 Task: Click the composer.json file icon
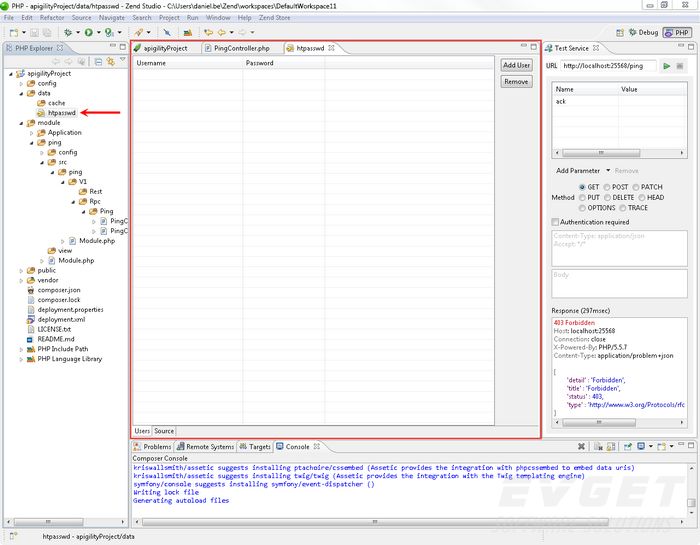31,290
